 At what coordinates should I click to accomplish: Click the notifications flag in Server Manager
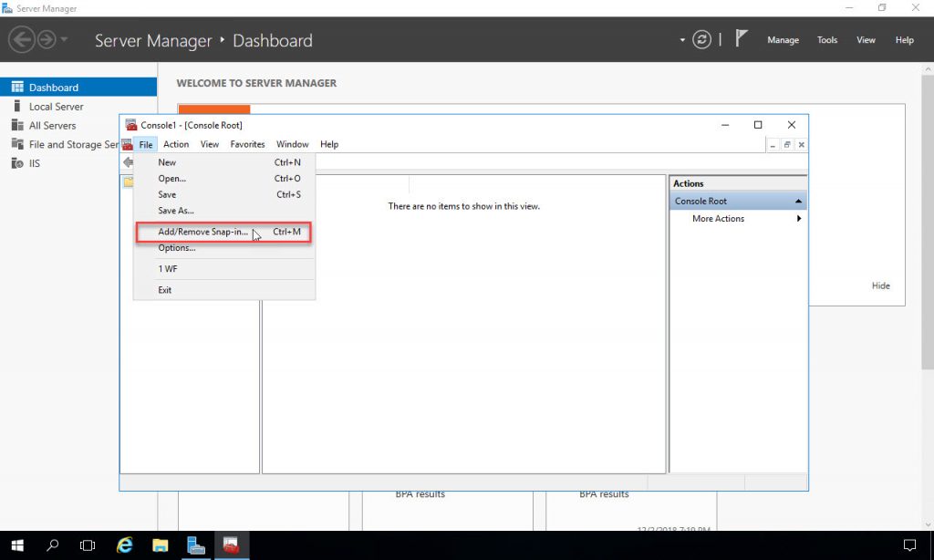point(742,37)
